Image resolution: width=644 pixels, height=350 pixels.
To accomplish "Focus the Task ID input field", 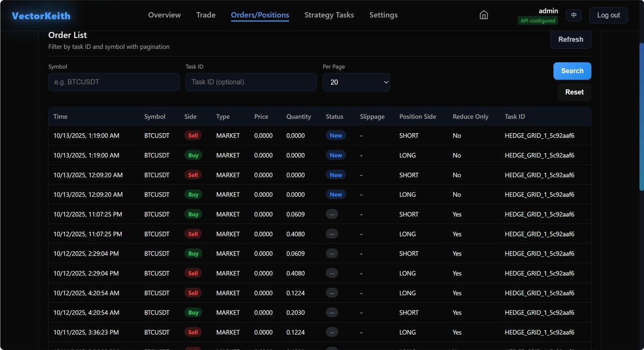I will (251, 82).
